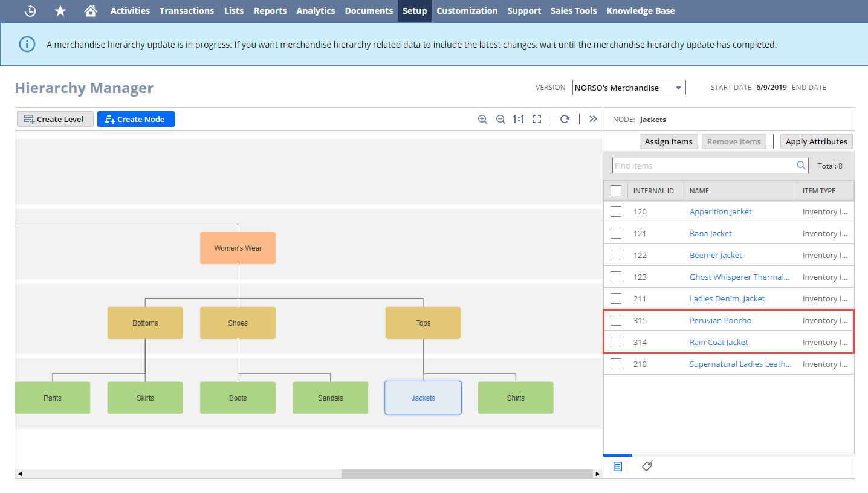Open the Sales Tools menu

tap(574, 11)
